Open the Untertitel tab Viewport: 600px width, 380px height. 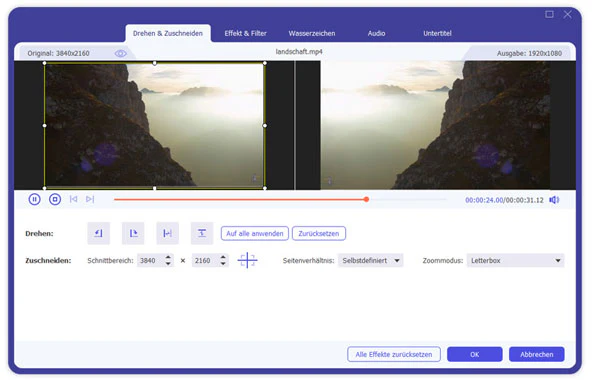click(437, 33)
